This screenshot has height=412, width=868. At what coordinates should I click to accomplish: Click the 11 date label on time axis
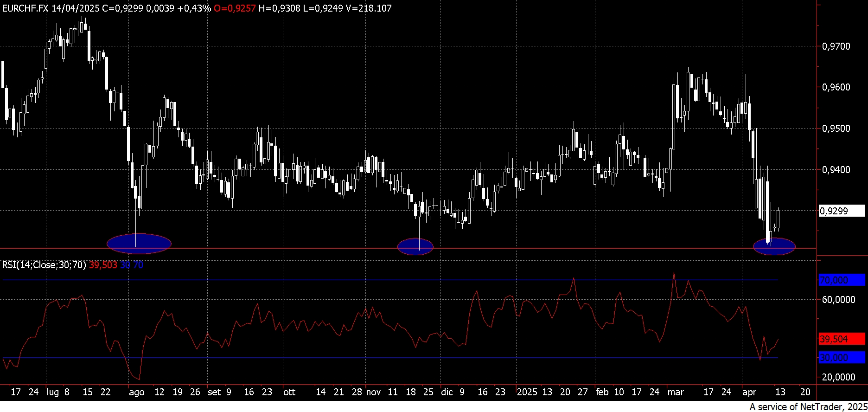click(393, 392)
